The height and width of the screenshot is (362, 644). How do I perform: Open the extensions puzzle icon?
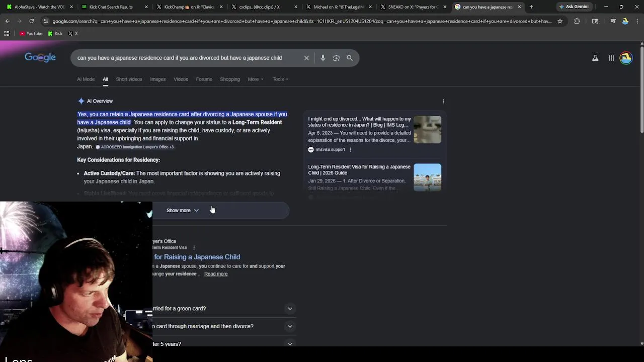577,21
